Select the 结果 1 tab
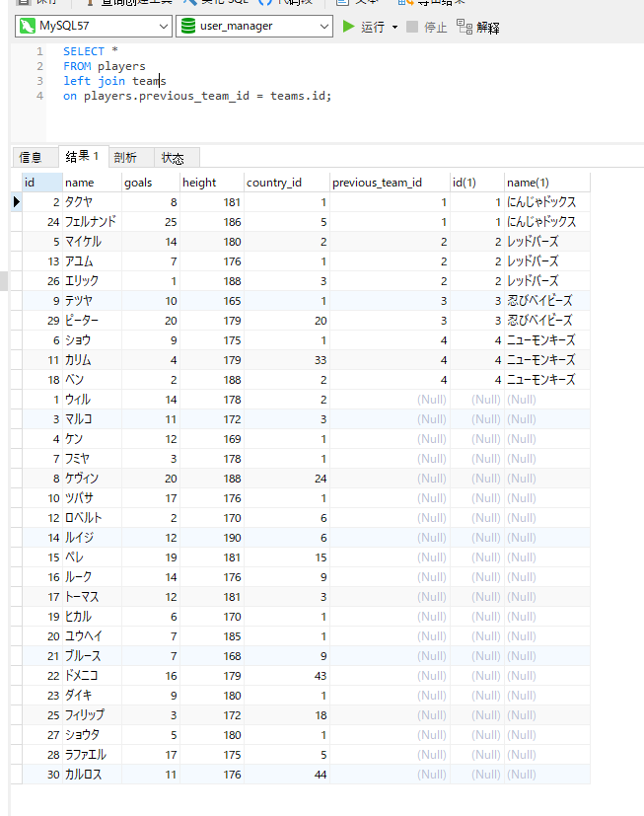The width and height of the screenshot is (644, 816). point(82,156)
